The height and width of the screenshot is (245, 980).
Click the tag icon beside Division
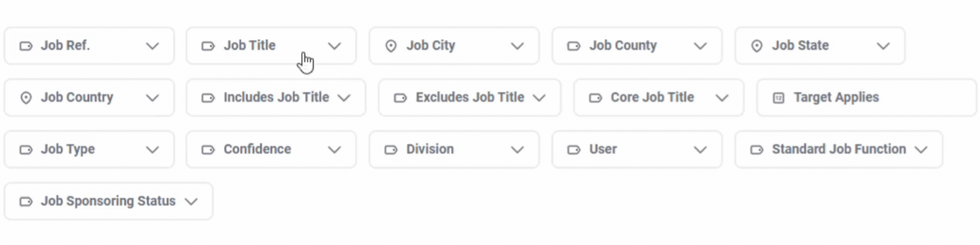coord(391,150)
